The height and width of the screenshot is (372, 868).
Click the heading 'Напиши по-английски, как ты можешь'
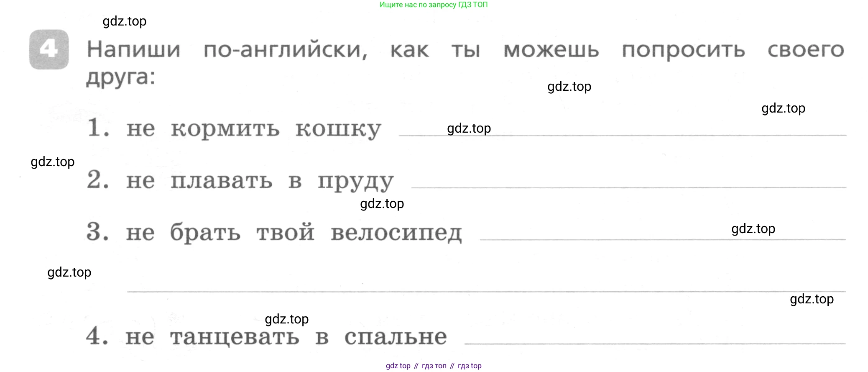[343, 50]
